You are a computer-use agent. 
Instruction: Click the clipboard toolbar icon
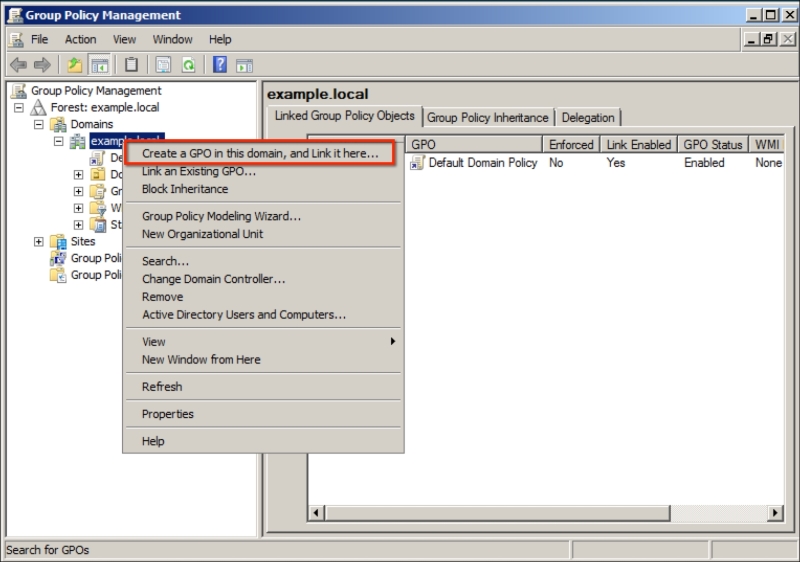click(131, 65)
